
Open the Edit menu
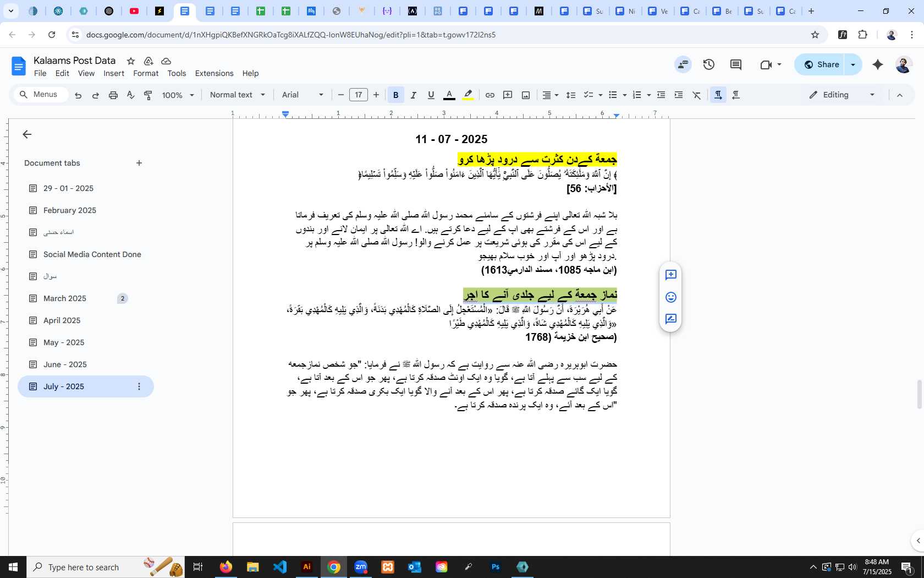click(x=62, y=73)
